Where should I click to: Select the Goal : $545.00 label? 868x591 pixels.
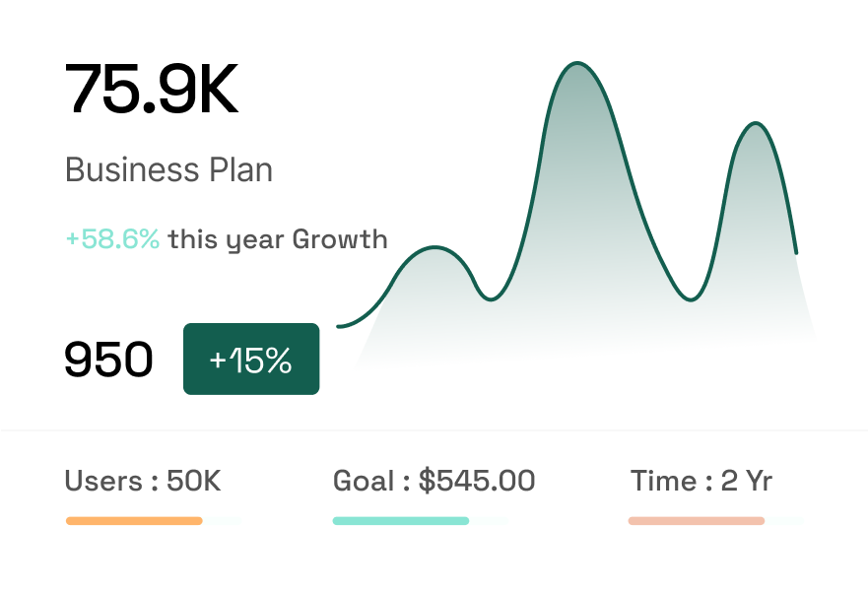[434, 482]
